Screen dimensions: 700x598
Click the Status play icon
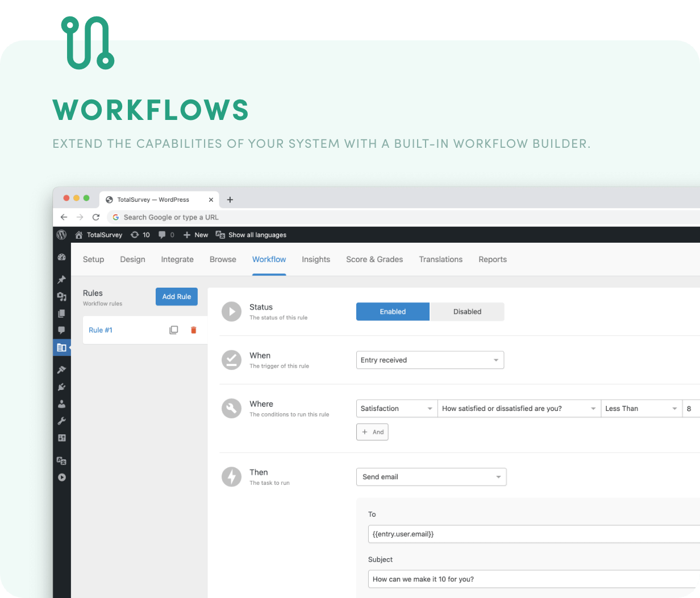pyautogui.click(x=231, y=312)
